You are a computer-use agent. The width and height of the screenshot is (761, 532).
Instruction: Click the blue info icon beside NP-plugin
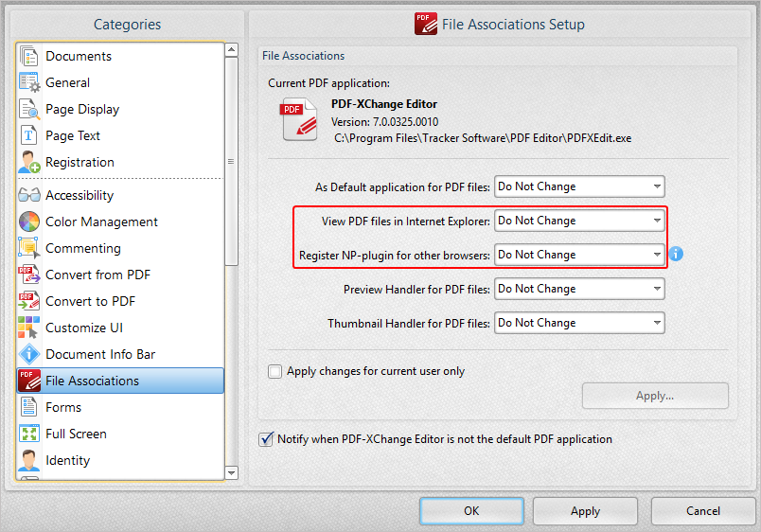pyautogui.click(x=676, y=255)
